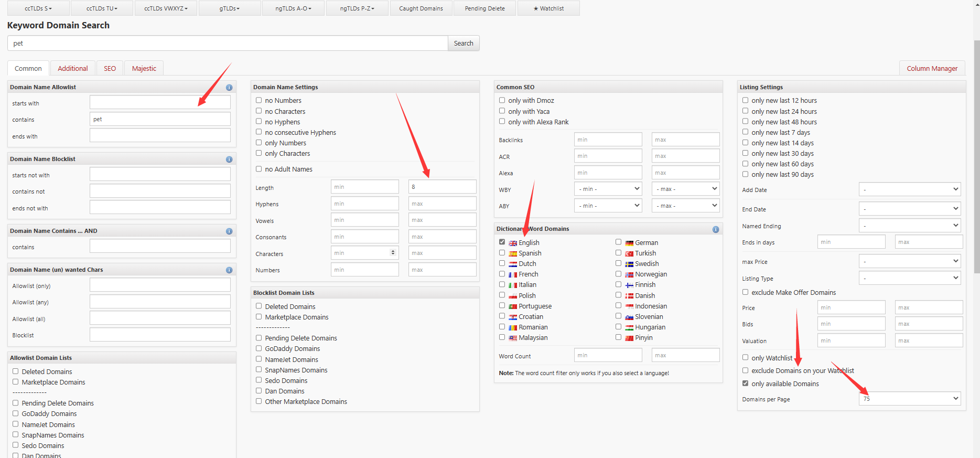The width and height of the screenshot is (980, 458).
Task: Enable the no Hyphens checkbox
Action: tap(259, 122)
